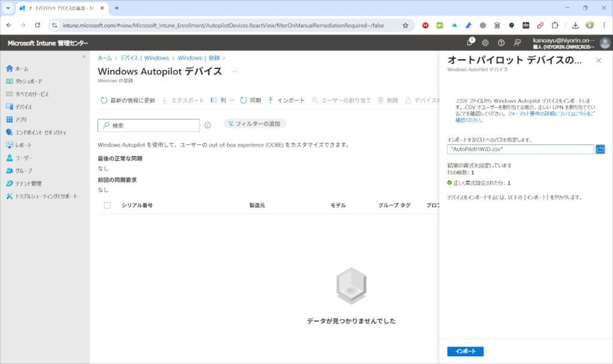
Task: Sort by the Group tag (グループ タグ) column
Action: click(x=394, y=205)
